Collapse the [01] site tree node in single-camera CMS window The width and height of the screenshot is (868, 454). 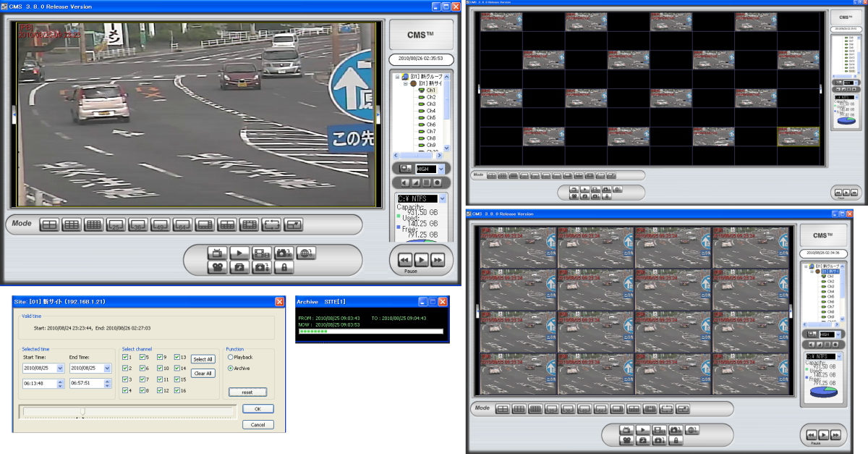point(406,83)
